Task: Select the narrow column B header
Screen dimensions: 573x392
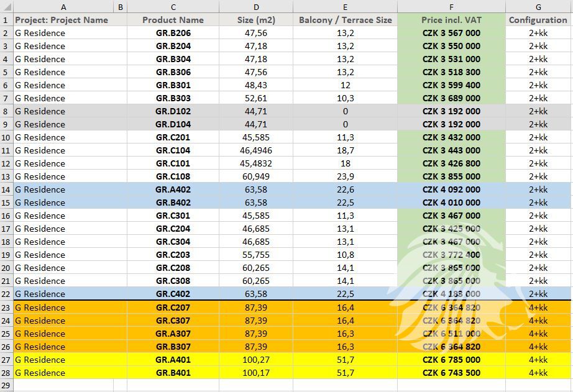Action: pyautogui.click(x=121, y=7)
